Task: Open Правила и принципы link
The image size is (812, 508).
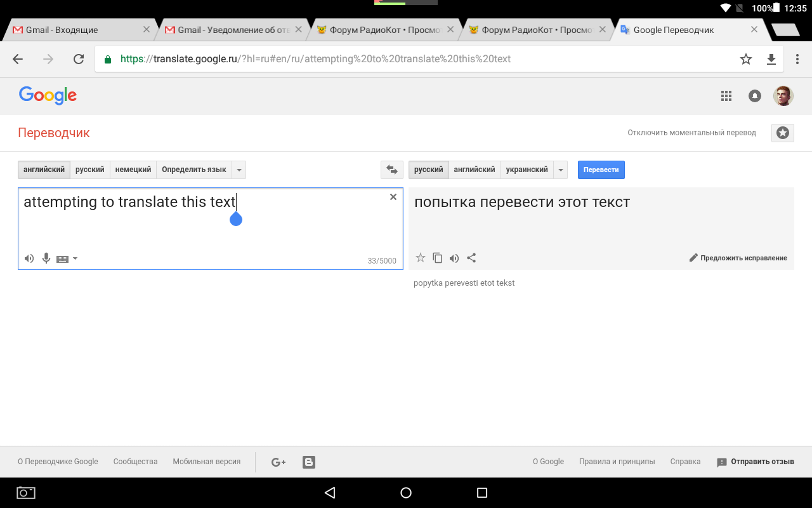Action: coord(617,462)
